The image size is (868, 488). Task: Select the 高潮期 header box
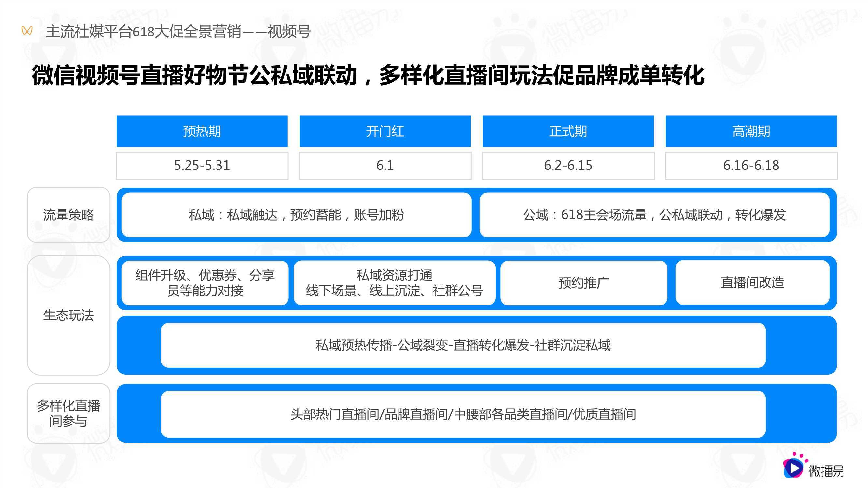(x=751, y=131)
